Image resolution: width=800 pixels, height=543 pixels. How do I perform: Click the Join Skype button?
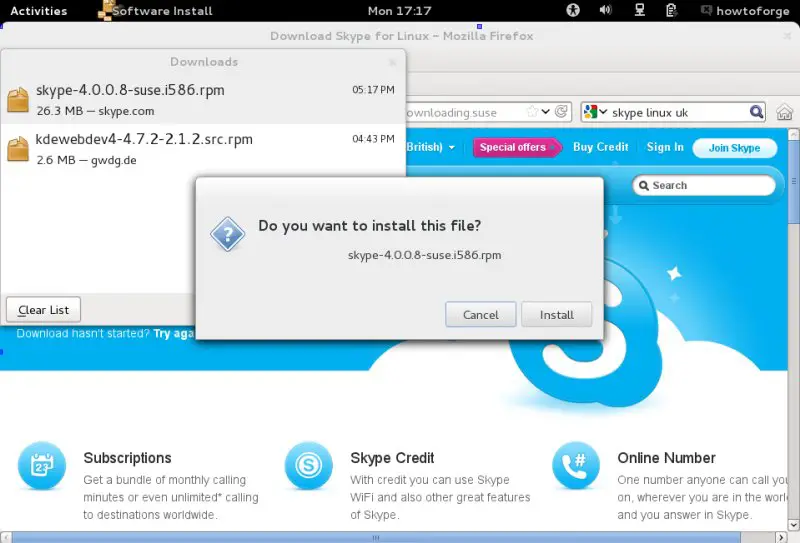[x=735, y=148]
